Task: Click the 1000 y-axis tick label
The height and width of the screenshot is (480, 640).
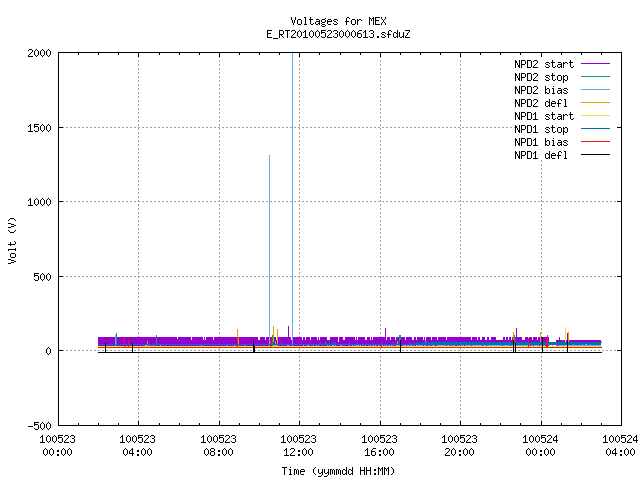Action: click(x=40, y=202)
